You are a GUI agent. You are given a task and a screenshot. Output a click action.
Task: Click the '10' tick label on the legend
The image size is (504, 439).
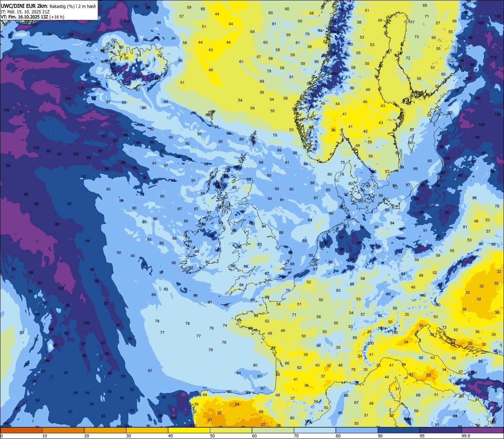[x=44, y=436]
